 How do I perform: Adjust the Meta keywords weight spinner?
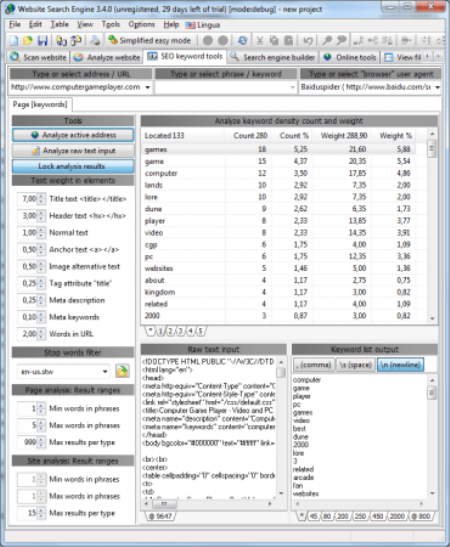pos(41,317)
